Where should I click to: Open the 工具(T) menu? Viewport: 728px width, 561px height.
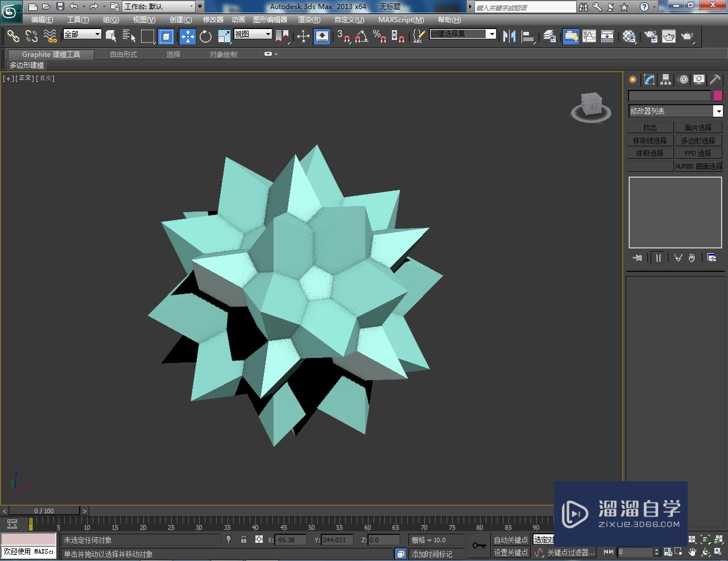pyautogui.click(x=78, y=20)
